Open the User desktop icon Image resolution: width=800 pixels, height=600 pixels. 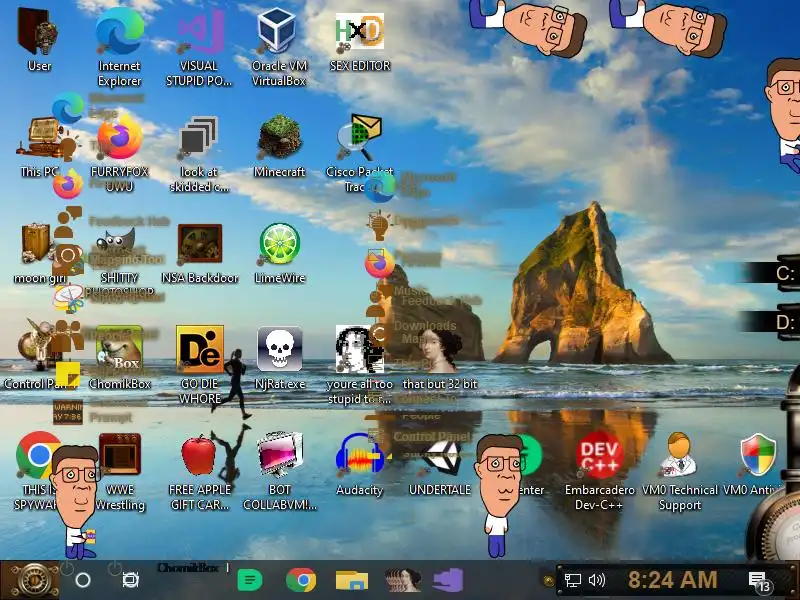pos(39,39)
